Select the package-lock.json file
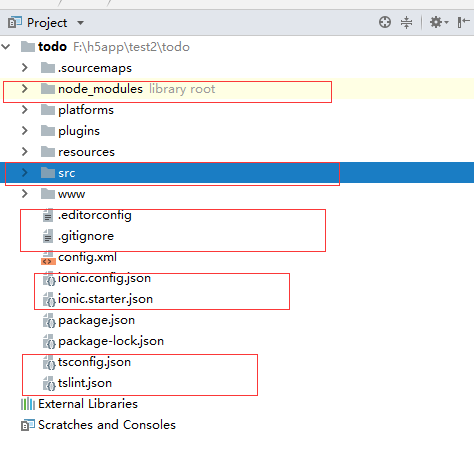 coord(111,341)
